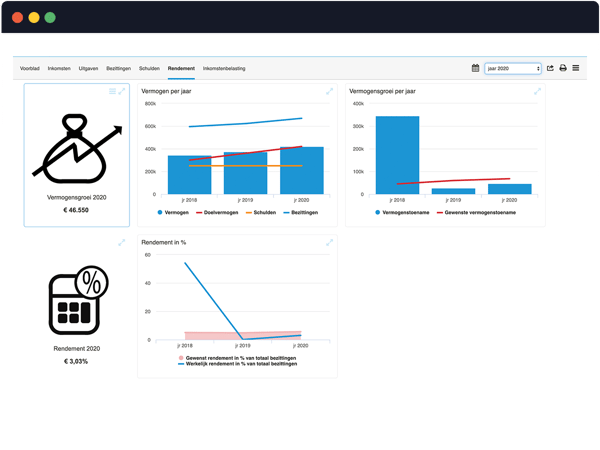Open the list menu on Vermogensgroei 2020 card
Screen dimensions: 600x450
click(x=112, y=91)
